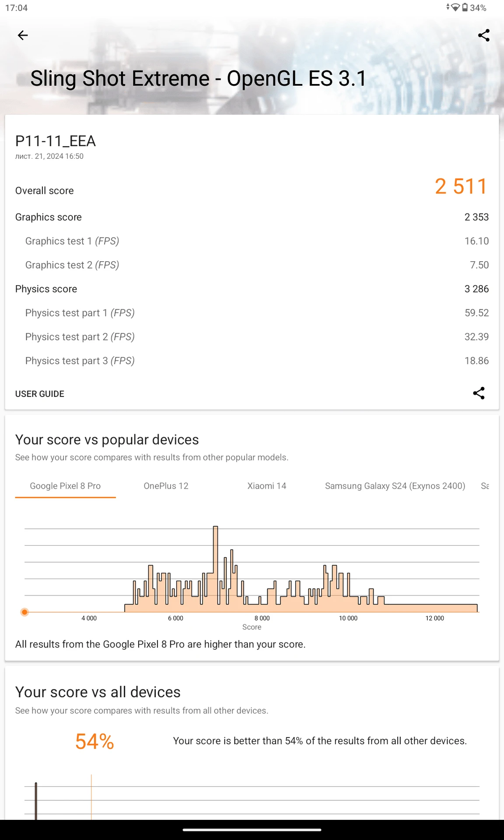Tap the share icon beside USER GUIDE

(479, 393)
